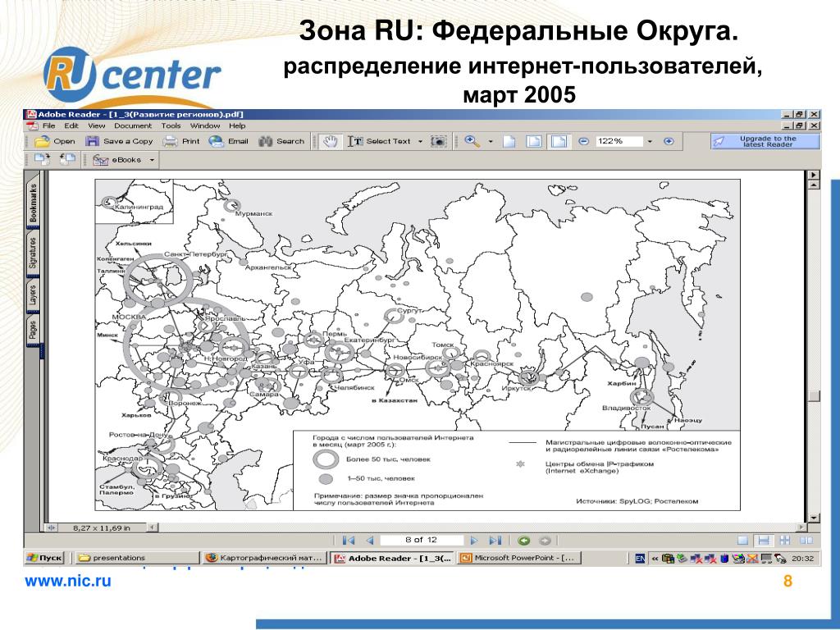Click the zoom out minus button
Screen dimensions: 840x630
coord(584,141)
